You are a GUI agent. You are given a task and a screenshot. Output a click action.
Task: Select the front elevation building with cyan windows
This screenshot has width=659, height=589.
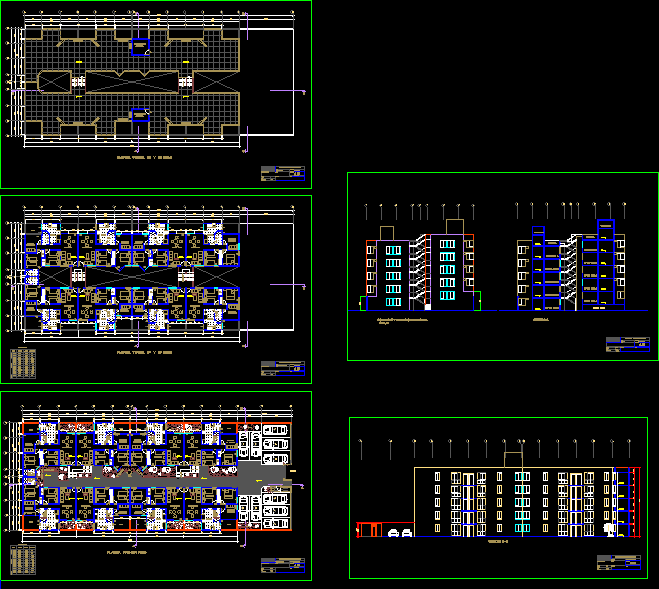point(420,270)
